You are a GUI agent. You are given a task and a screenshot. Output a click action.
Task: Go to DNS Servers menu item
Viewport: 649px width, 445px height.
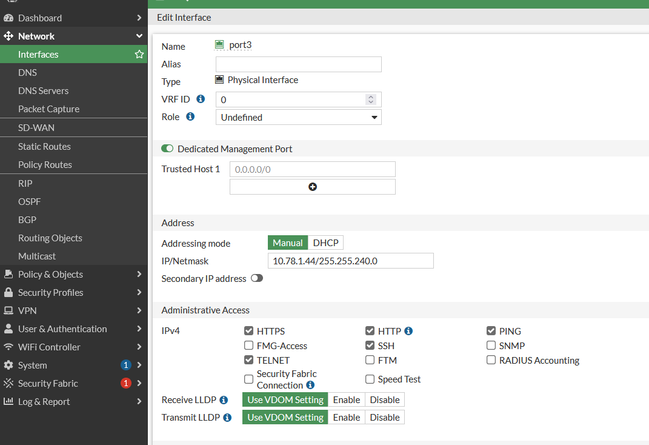point(43,91)
